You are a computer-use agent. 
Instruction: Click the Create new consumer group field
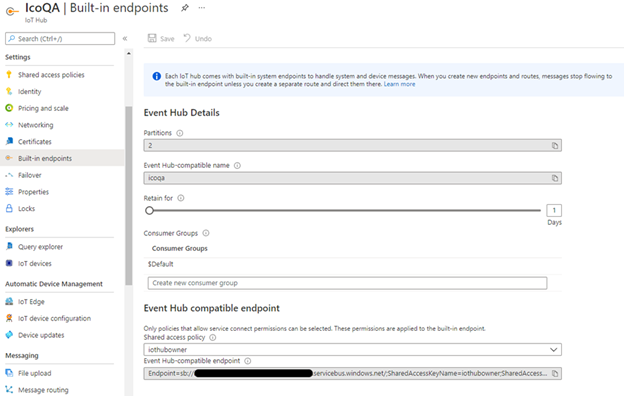(347, 283)
